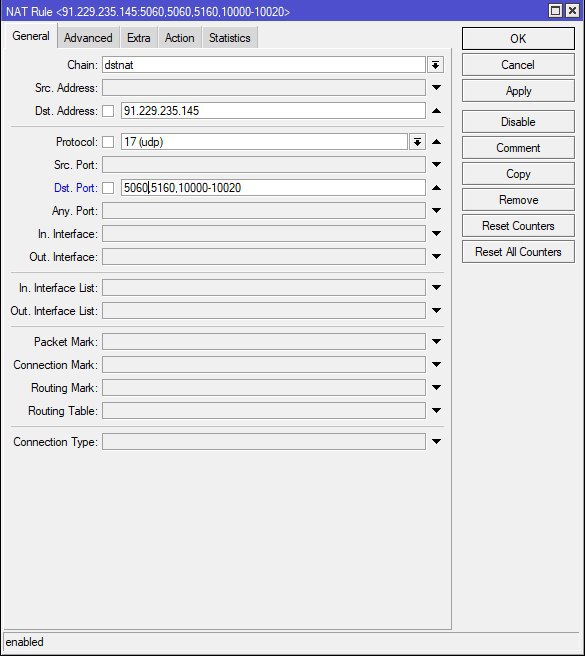Viewport: 585px width, 656px height.
Task: Toggle the Dst. Port invert checkbox
Action: click(x=108, y=188)
